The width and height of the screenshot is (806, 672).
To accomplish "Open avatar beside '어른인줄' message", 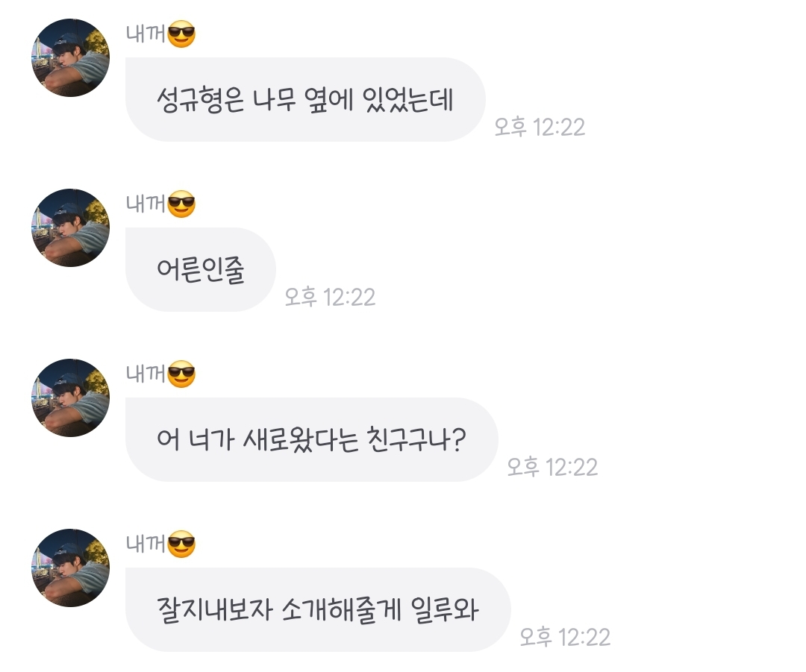I will (x=70, y=228).
